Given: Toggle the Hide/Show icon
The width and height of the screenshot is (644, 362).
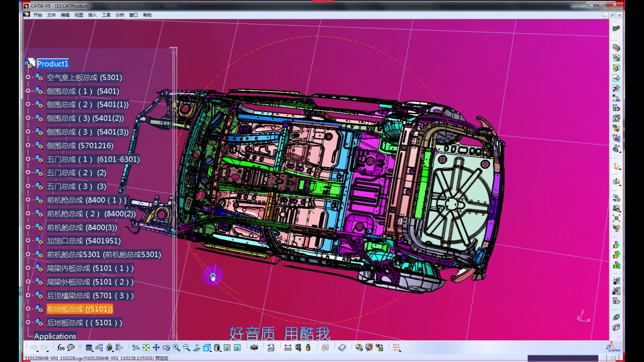Looking at the screenshot, I should click(x=227, y=348).
